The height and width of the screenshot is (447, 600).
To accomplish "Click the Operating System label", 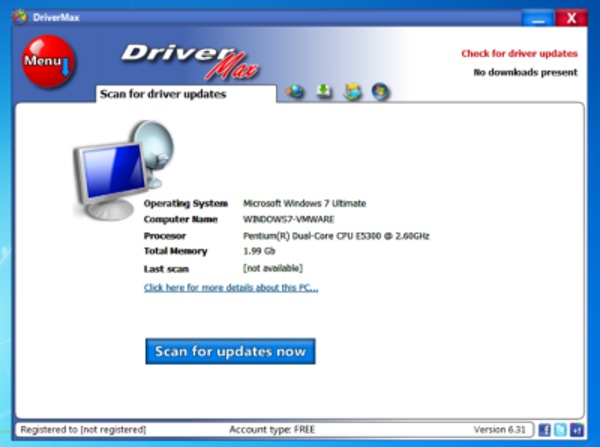I will (186, 203).
